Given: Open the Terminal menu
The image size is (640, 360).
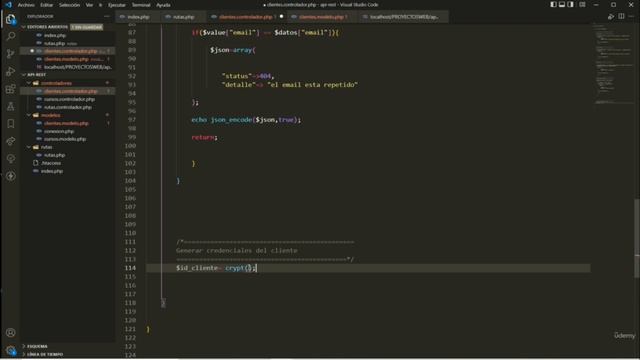Looking at the screenshot, I should tap(141, 5).
